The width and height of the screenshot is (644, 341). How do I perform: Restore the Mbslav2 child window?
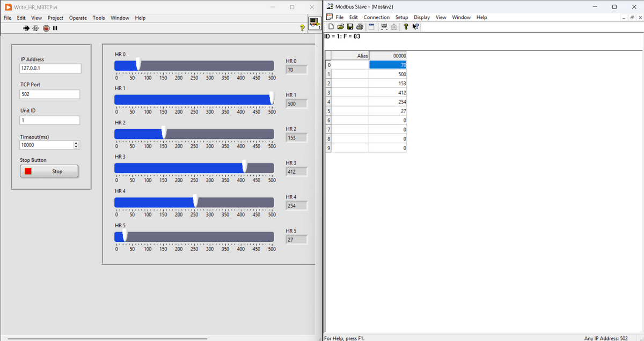pyautogui.click(x=632, y=18)
